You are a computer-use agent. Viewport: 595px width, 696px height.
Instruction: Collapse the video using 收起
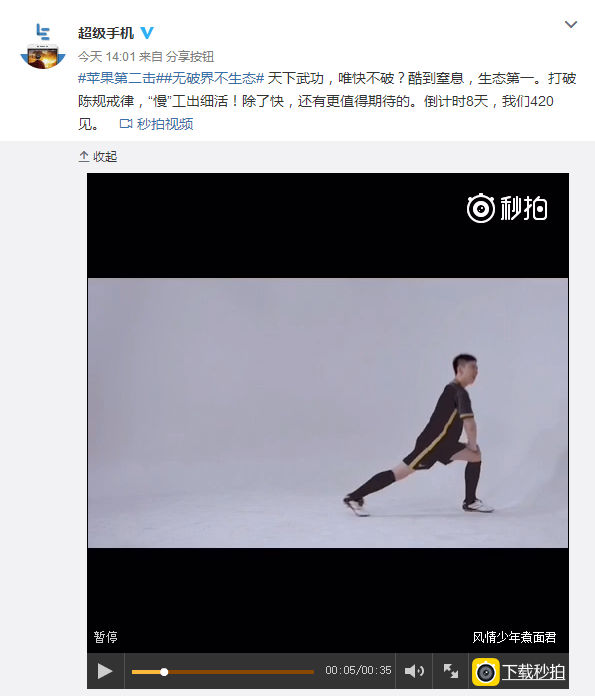(x=98, y=157)
